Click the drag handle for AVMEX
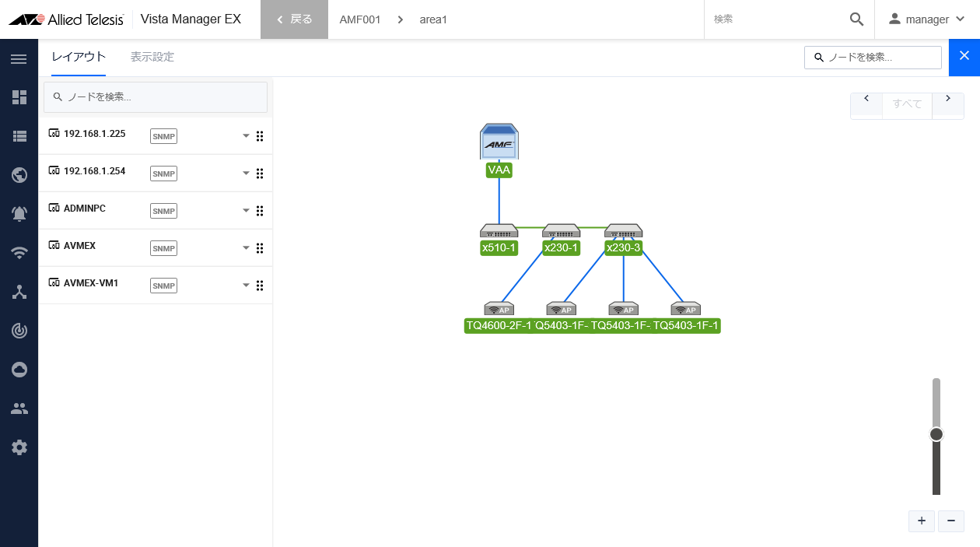The height and width of the screenshot is (547, 980). click(x=260, y=248)
